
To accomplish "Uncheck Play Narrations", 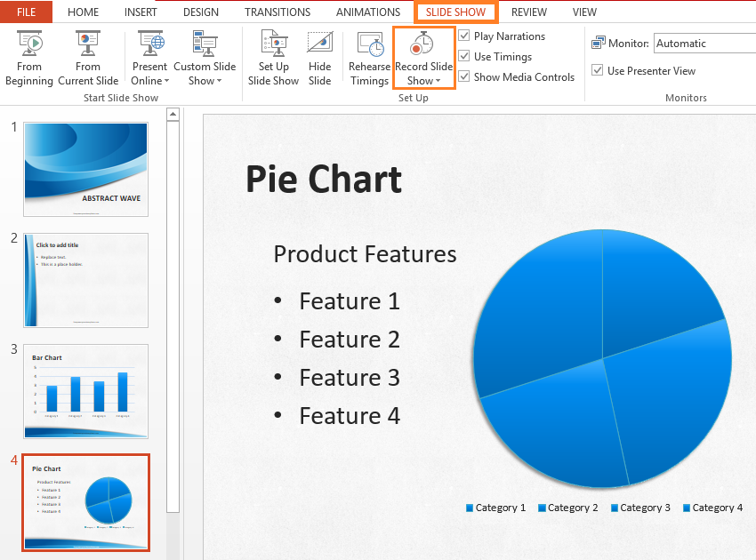I will [463, 36].
